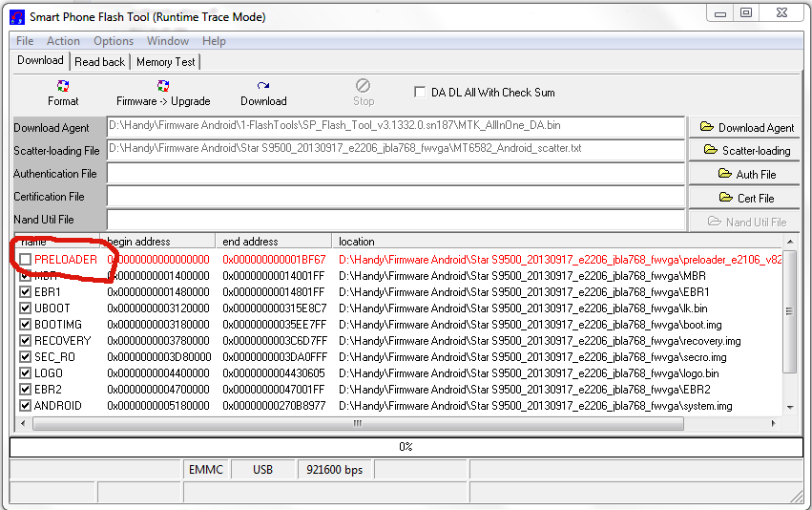Uncheck the UBOOT partition checkbox
Image resolution: width=812 pixels, height=510 pixels.
click(x=25, y=308)
